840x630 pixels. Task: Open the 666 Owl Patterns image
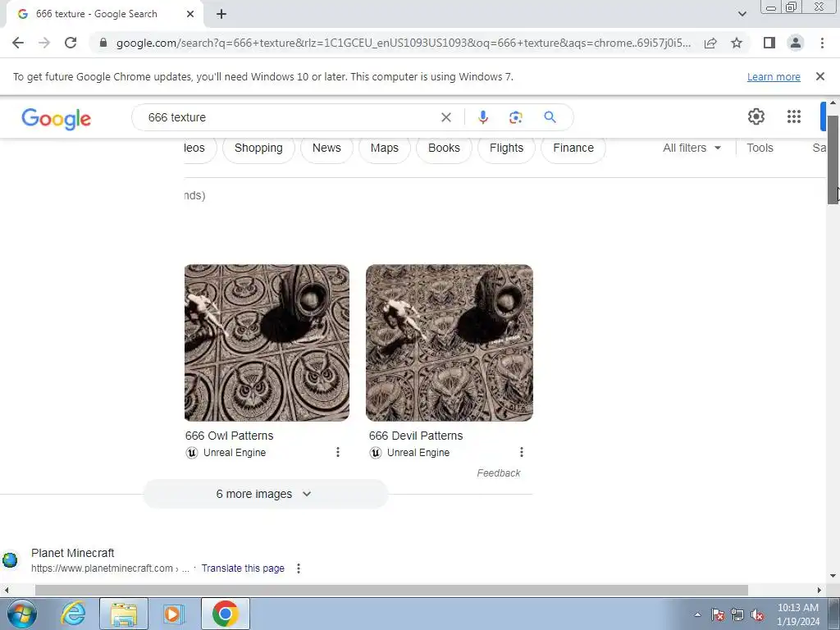point(267,343)
